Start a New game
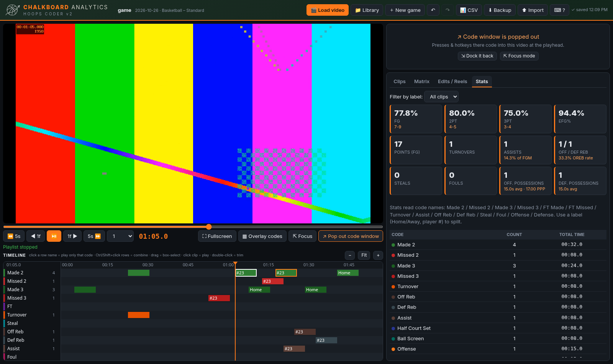The width and height of the screenshot is (613, 364). (405, 10)
